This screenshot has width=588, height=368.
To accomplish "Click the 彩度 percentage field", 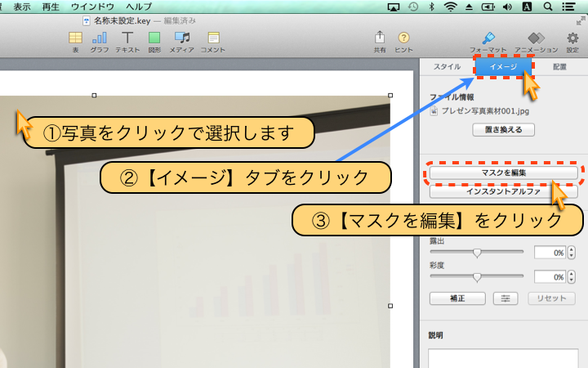I will (x=550, y=277).
